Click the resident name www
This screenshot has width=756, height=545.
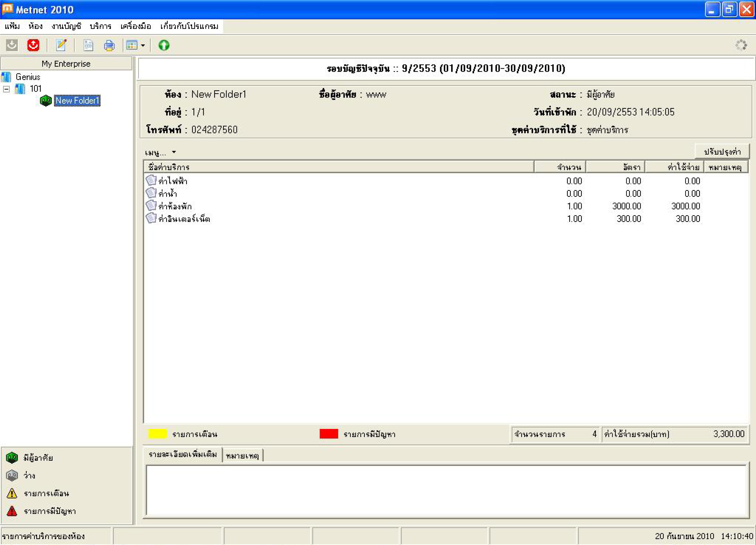point(376,95)
